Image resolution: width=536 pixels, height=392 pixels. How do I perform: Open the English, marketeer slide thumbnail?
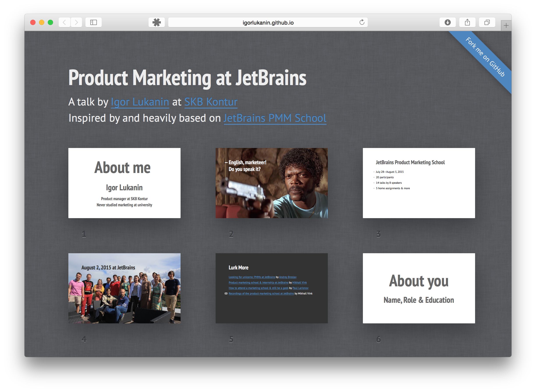(x=272, y=183)
